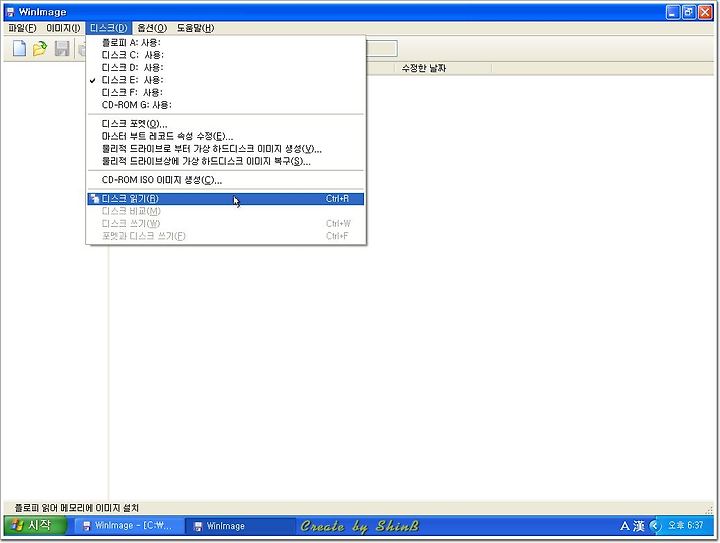This screenshot has width=720, height=543.
Task: Click the 오후 6:37 clock
Action: coord(685,526)
